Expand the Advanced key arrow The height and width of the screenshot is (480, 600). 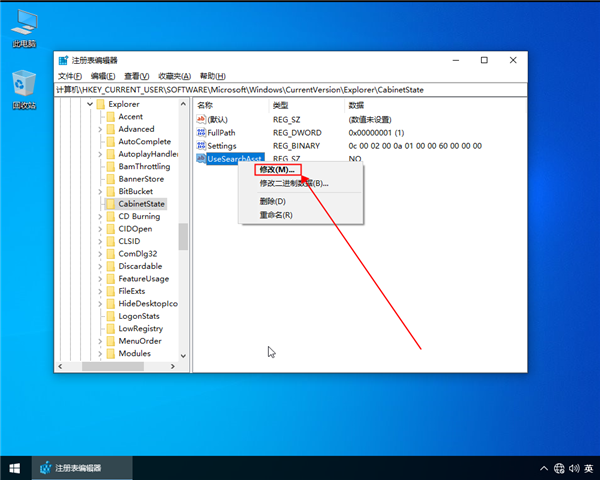click(100, 129)
